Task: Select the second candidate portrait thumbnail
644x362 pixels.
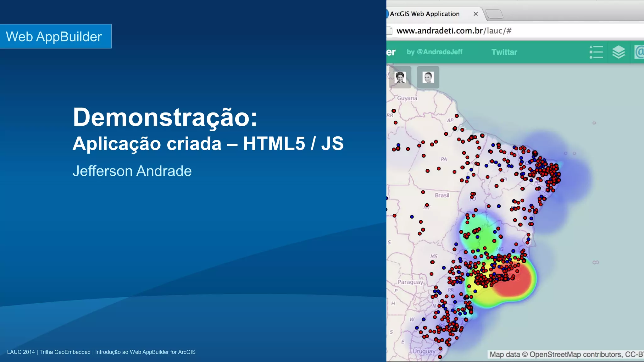Action: (428, 77)
